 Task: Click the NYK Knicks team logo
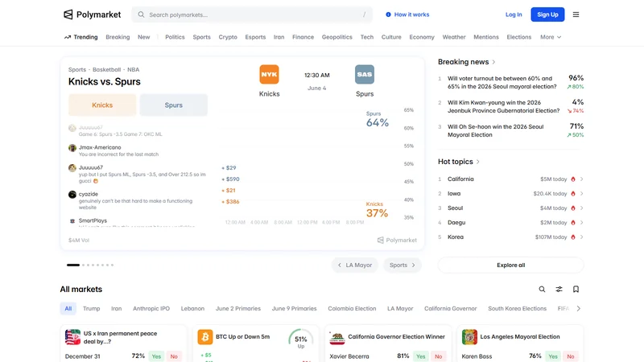tap(269, 74)
